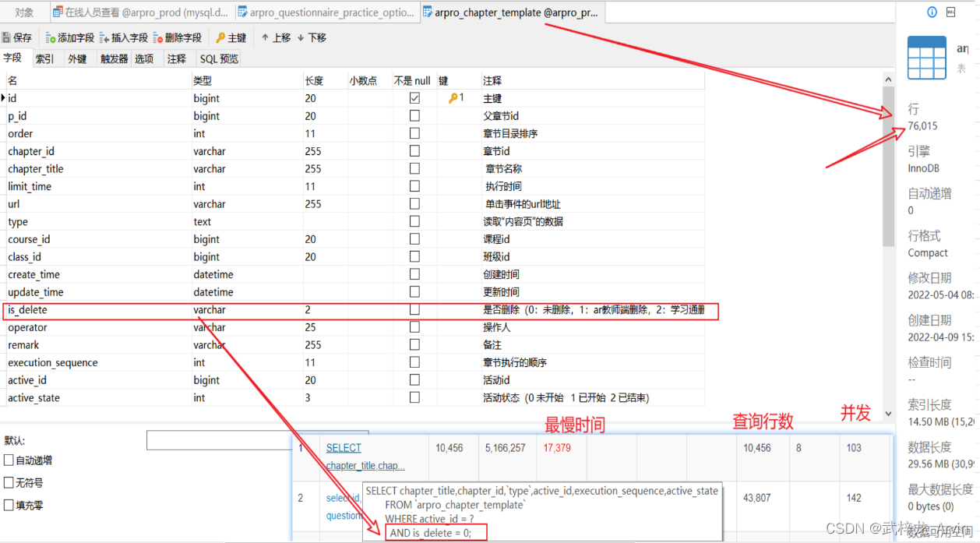This screenshot has height=543, width=980.
Task: Click the SELECT chapter_title query link
Action: [x=344, y=448]
